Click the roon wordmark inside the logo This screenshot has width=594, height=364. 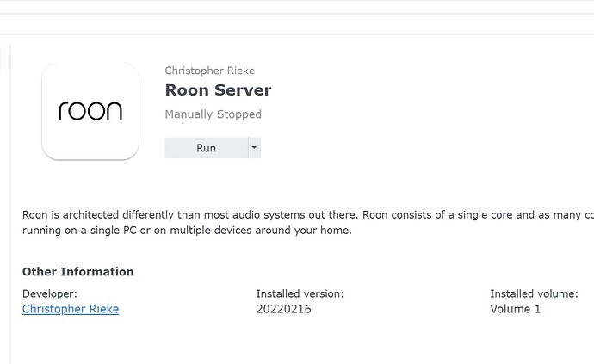coord(90,111)
